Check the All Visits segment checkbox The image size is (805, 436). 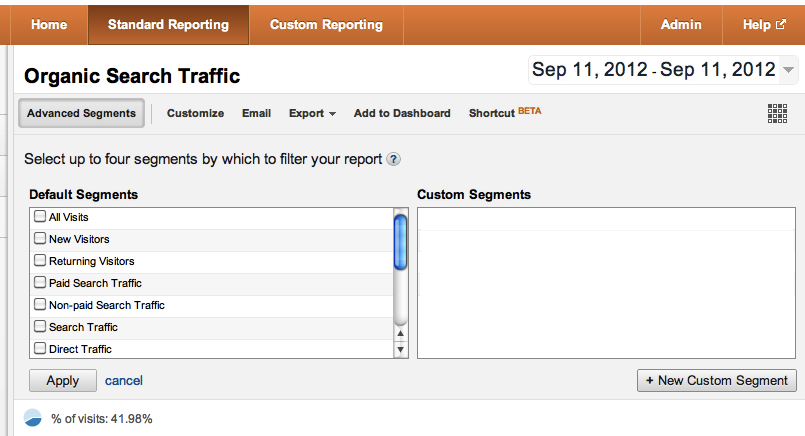pos(40,216)
